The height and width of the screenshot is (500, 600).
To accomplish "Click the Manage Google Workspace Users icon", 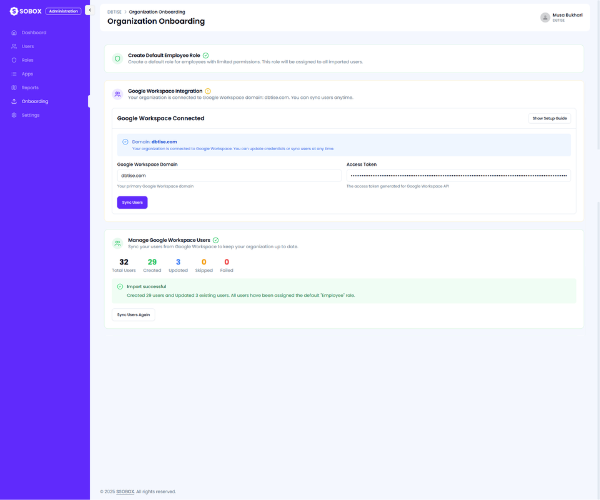I will (117, 243).
